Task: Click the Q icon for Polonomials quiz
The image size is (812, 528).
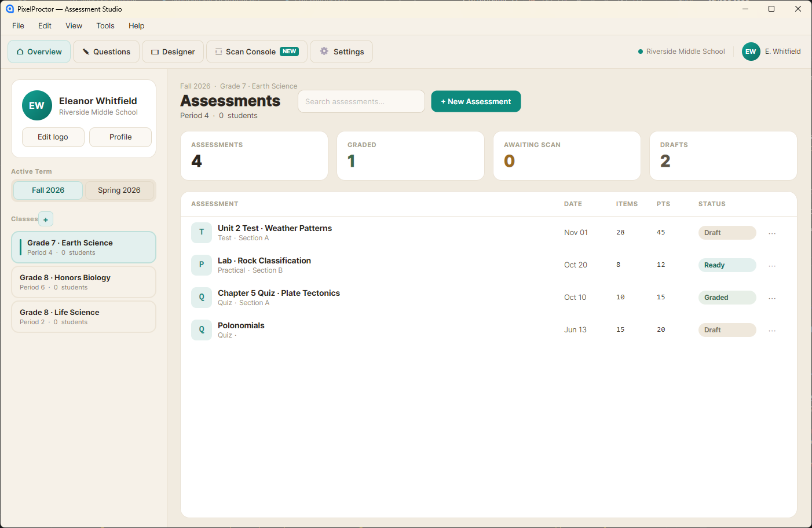Action: [202, 329]
